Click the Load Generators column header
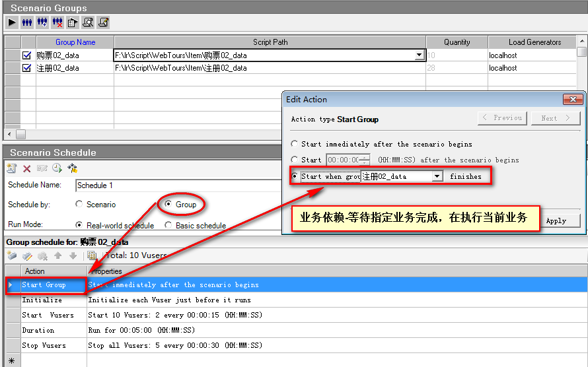 pyautogui.click(x=532, y=42)
